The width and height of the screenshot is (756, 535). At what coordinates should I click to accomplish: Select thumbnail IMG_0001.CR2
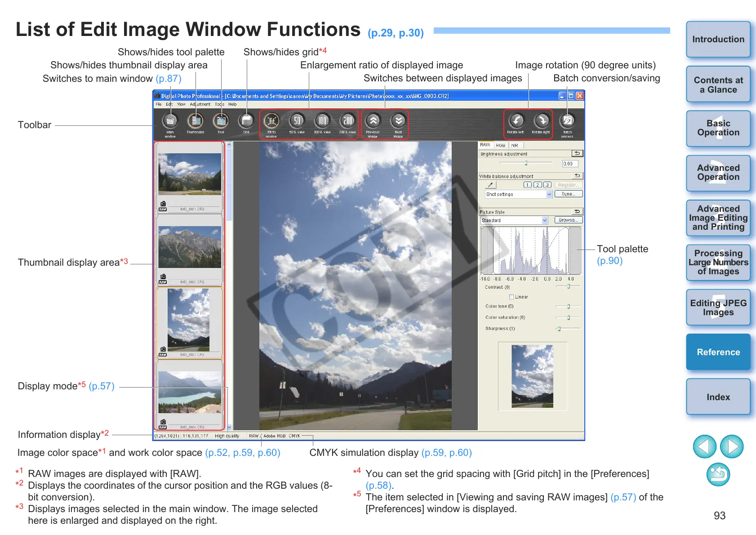(x=190, y=178)
